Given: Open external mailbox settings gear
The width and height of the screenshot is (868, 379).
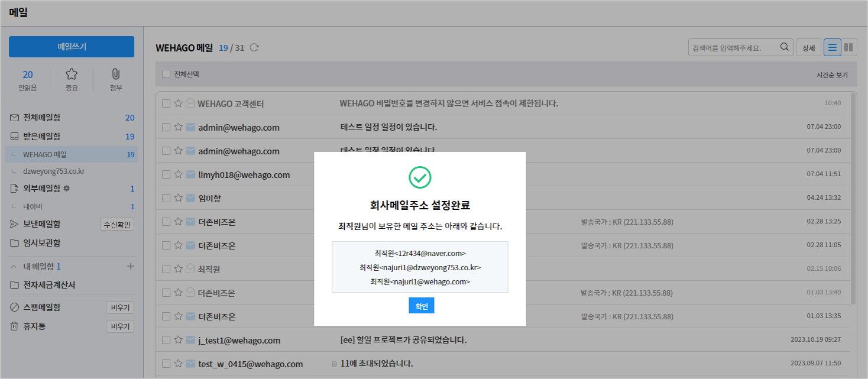Looking at the screenshot, I should (x=67, y=189).
